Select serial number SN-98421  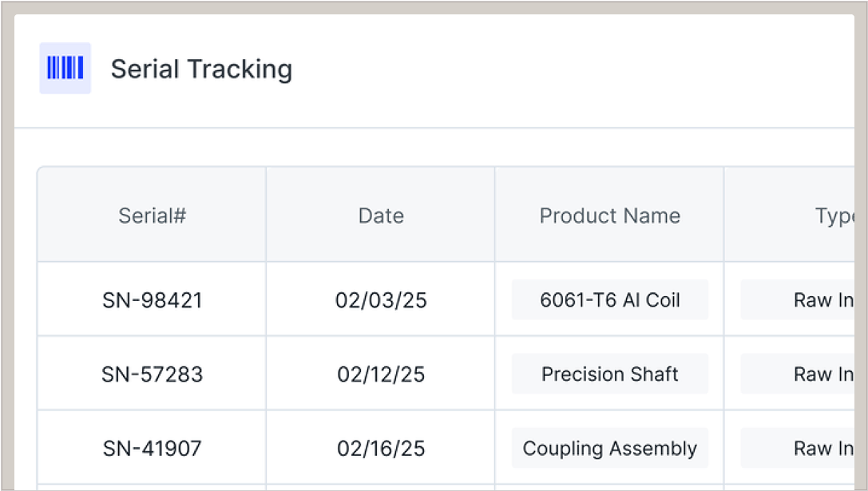click(152, 300)
